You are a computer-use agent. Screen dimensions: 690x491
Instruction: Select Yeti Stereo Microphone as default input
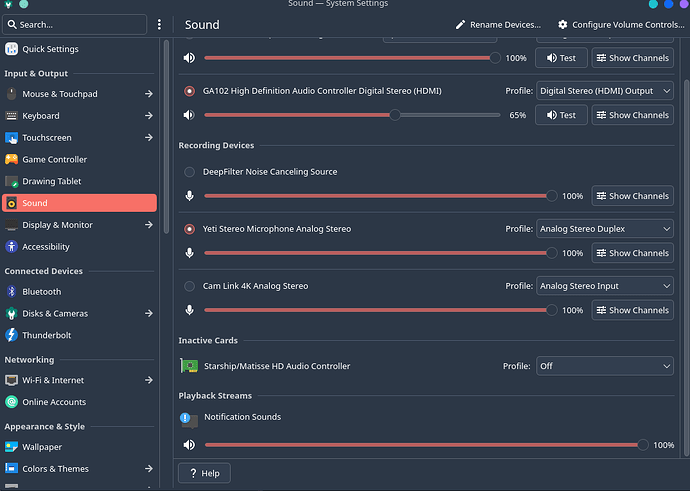click(x=189, y=229)
